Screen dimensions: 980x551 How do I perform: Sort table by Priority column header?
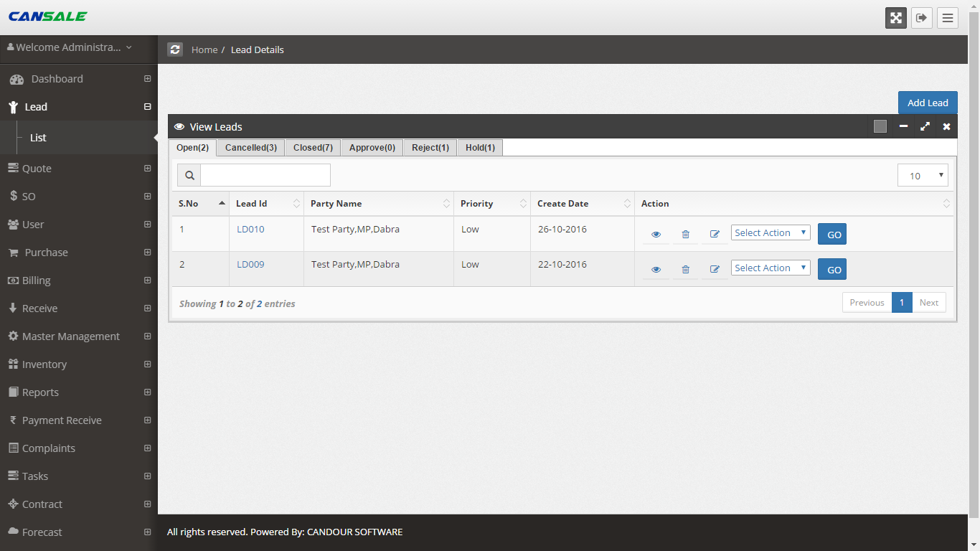pos(492,204)
